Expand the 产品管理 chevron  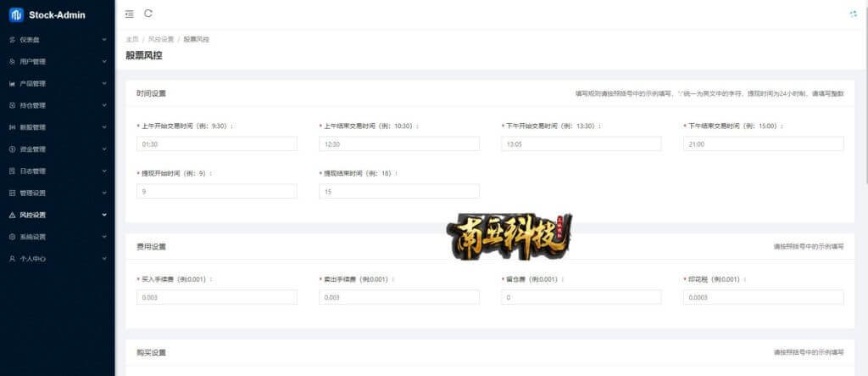tap(104, 84)
